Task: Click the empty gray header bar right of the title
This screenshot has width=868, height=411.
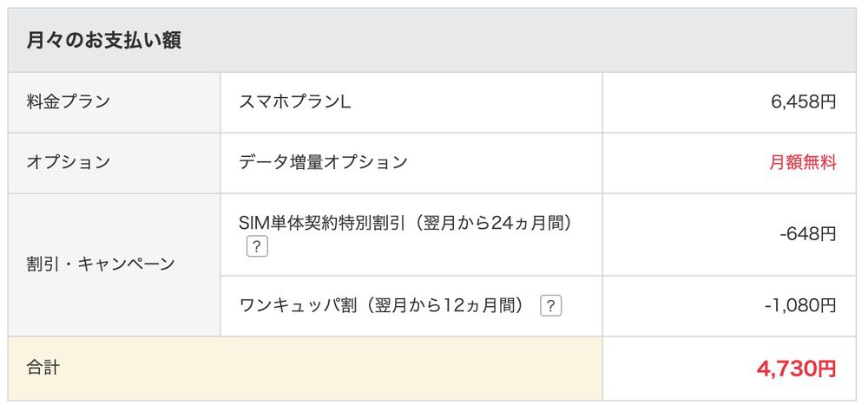Action: 521,41
